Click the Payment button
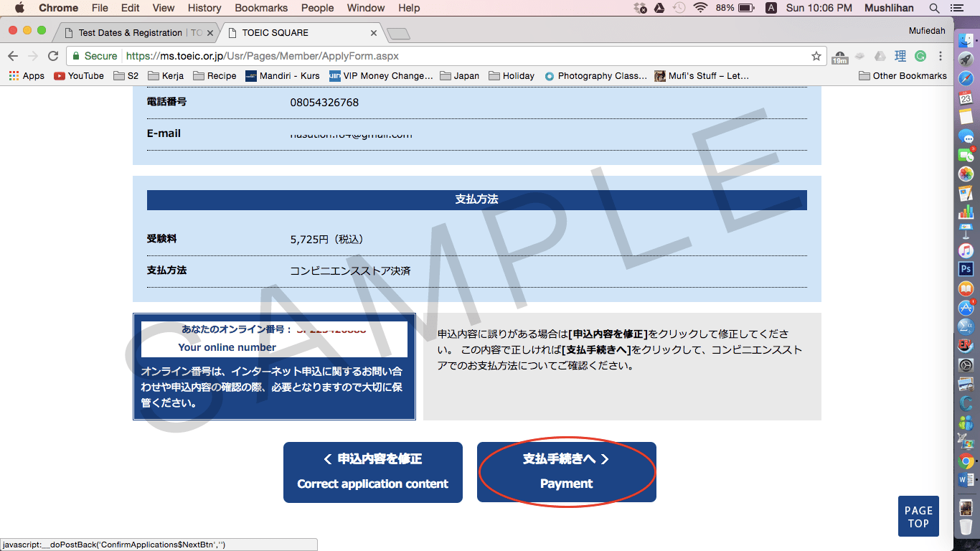The image size is (980, 551). point(566,471)
